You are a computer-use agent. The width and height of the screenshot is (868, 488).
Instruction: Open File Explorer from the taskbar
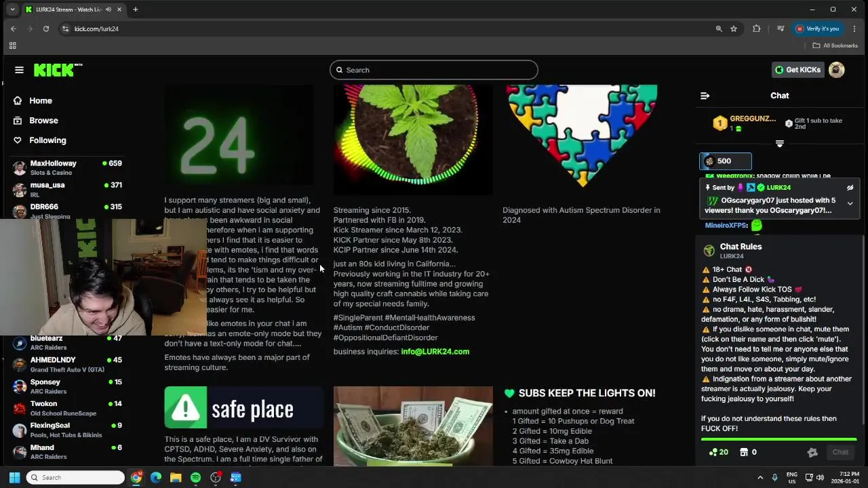[176, 478]
